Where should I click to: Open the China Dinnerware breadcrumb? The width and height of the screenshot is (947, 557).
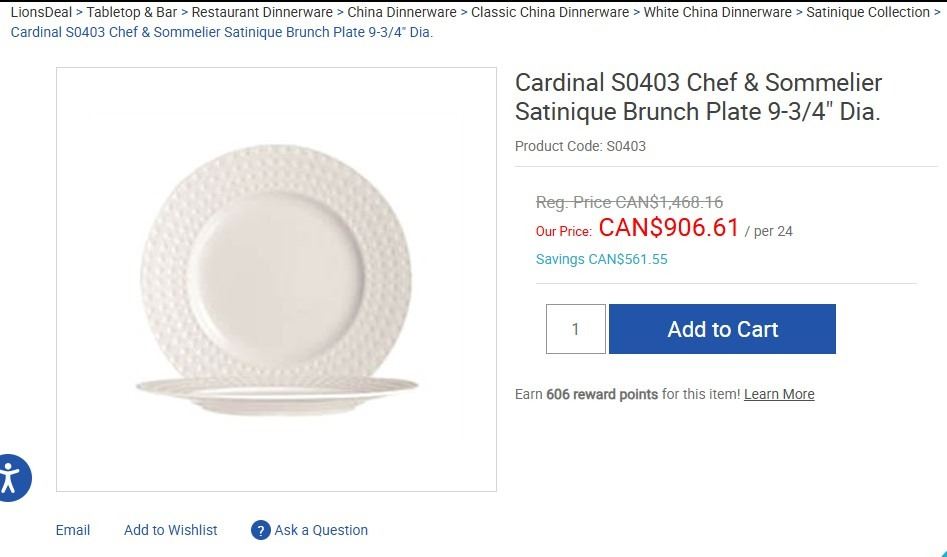point(402,12)
